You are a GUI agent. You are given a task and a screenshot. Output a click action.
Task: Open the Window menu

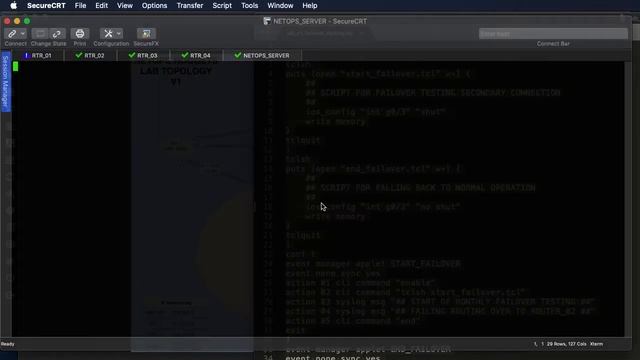(x=280, y=6)
